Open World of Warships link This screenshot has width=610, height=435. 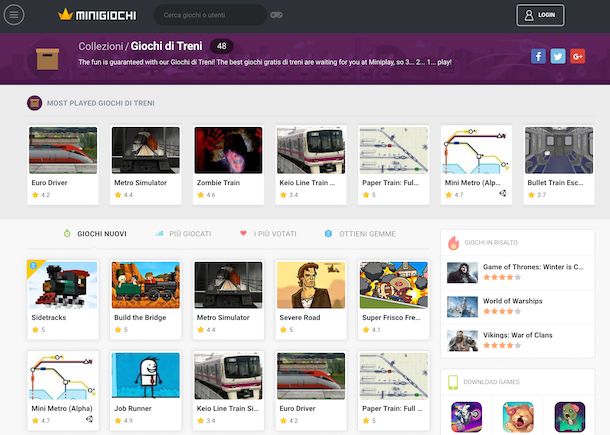click(x=513, y=301)
